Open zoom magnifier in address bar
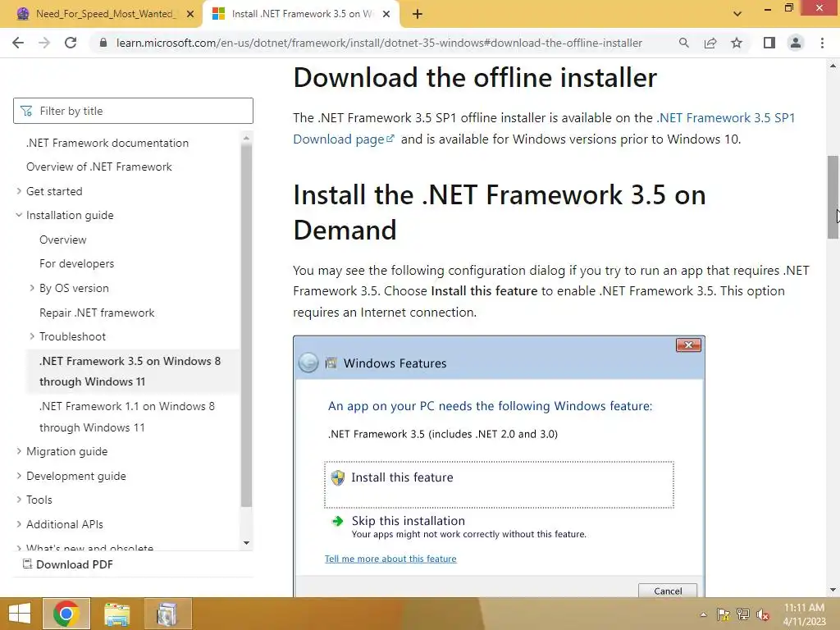 [683, 43]
